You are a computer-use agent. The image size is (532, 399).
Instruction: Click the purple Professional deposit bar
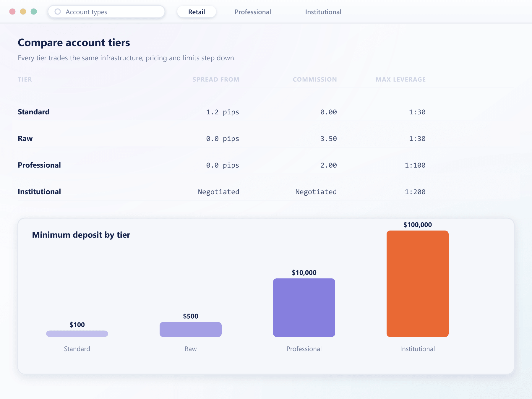click(x=304, y=308)
